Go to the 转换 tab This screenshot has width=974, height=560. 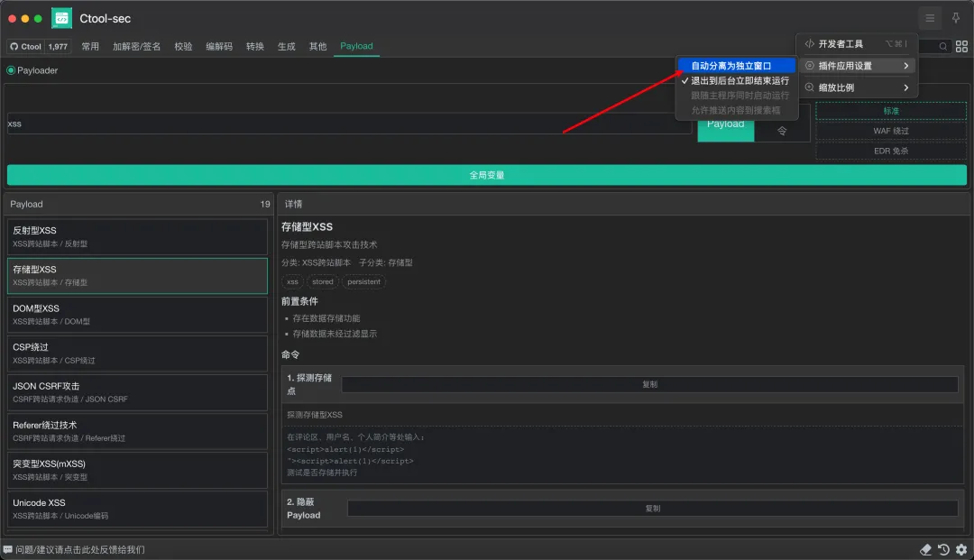coord(254,47)
